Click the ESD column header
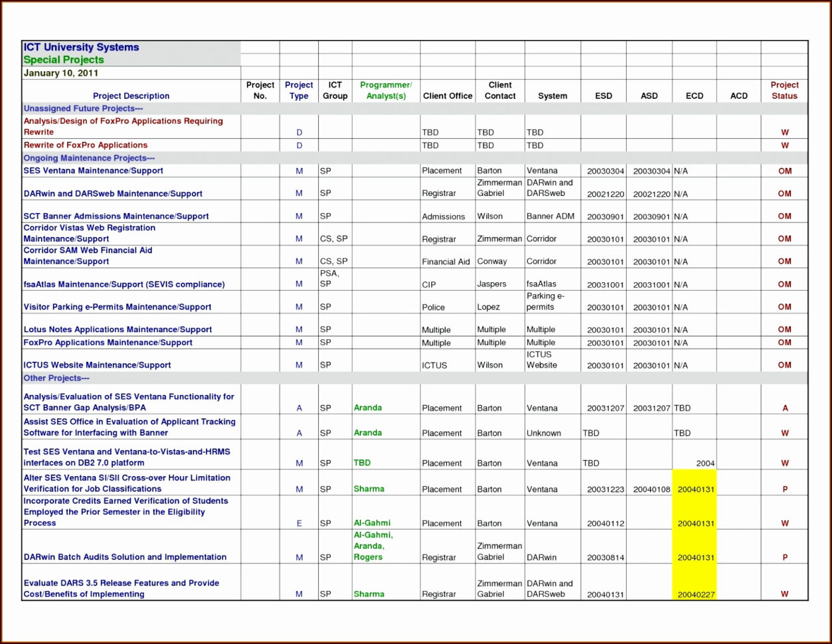832x644 pixels. [603, 96]
